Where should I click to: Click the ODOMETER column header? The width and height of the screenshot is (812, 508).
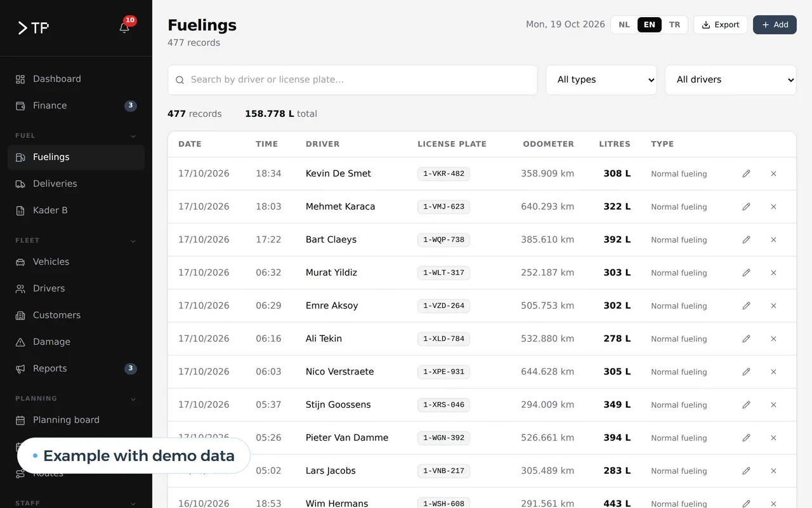coord(548,144)
